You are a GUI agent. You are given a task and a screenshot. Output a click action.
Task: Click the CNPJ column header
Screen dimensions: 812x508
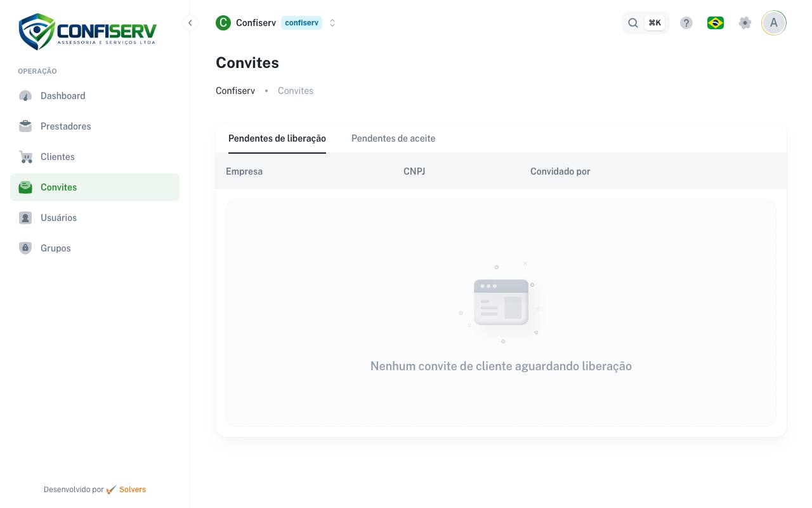(414, 171)
